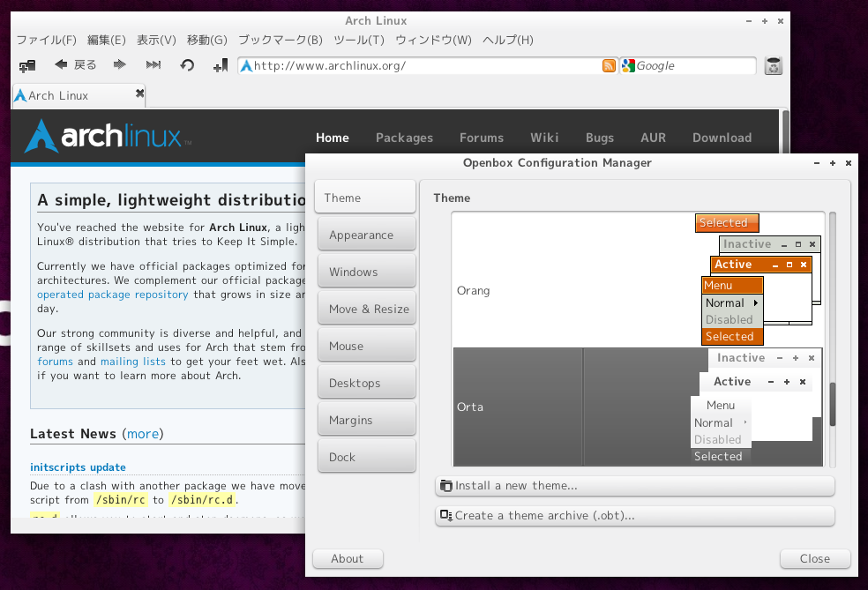Open AUR on the Arch site navigation
Image resolution: width=868 pixels, height=590 pixels.
tap(654, 138)
